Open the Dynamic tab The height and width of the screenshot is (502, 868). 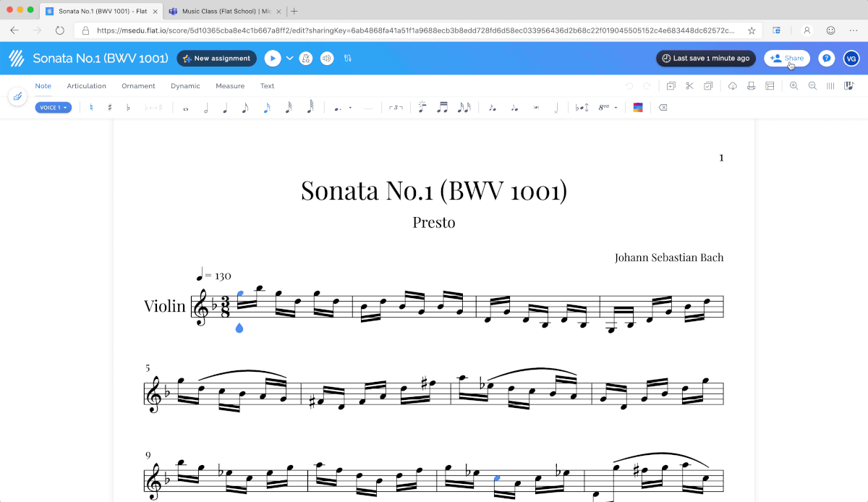185,86
